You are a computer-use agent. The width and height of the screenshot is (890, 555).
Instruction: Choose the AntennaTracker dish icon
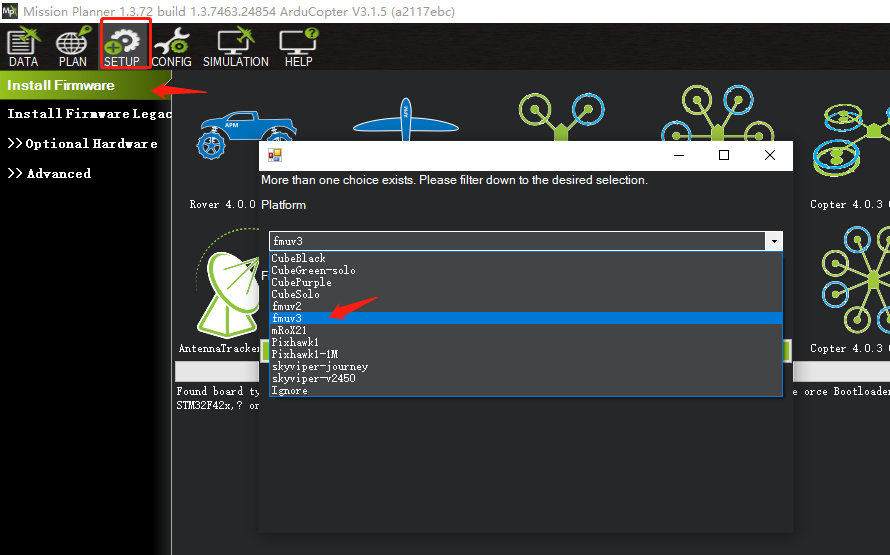(x=228, y=284)
